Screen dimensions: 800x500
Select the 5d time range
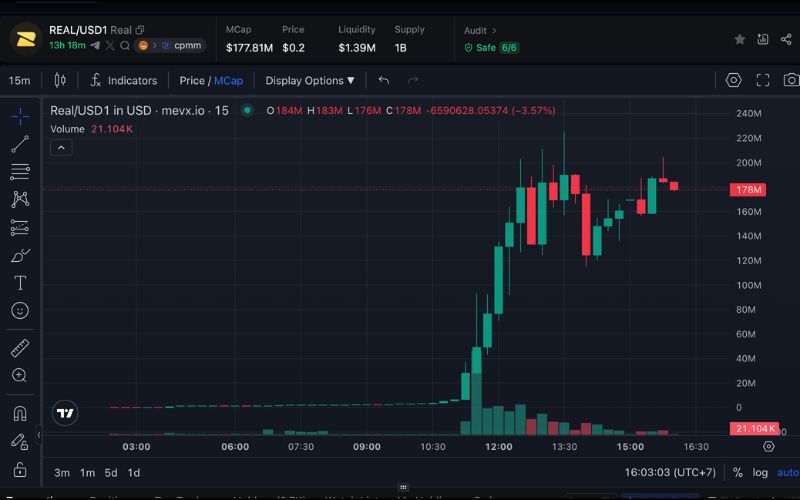coord(111,473)
